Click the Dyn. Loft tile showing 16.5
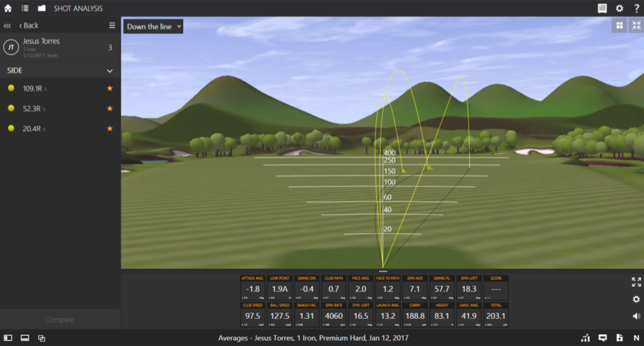 click(361, 315)
